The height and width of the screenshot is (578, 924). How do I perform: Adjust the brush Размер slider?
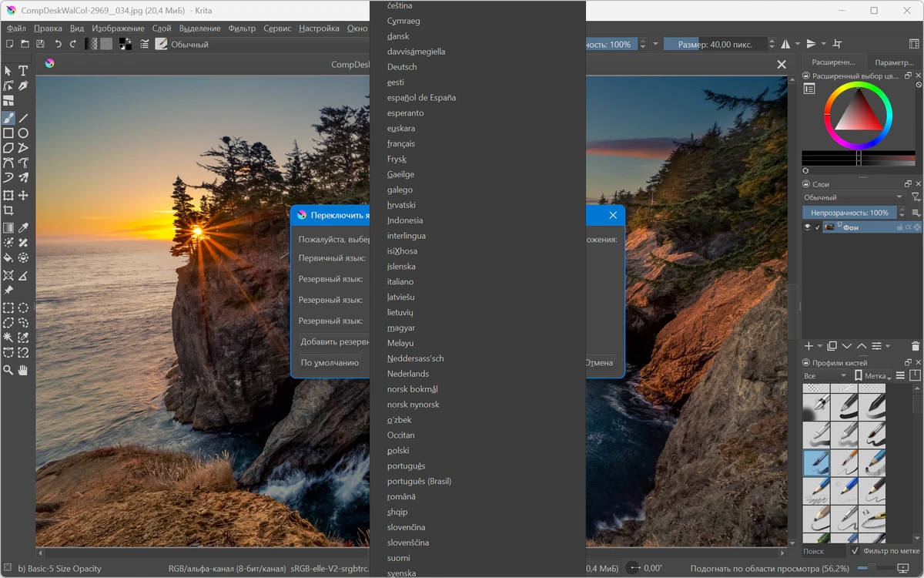(715, 44)
